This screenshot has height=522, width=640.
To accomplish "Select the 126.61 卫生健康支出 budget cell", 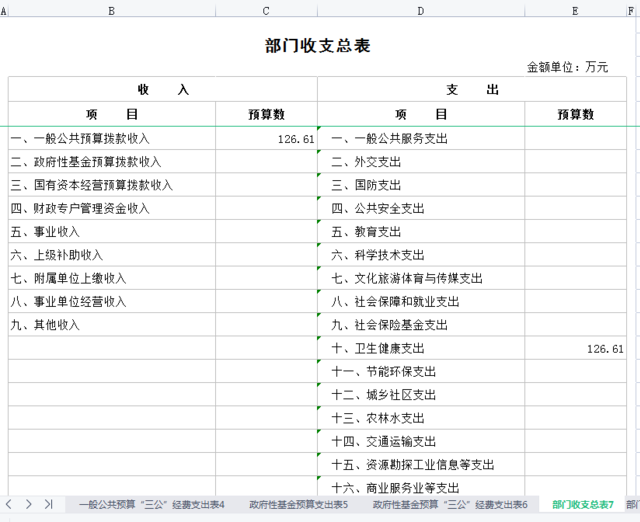I will tap(575, 349).
